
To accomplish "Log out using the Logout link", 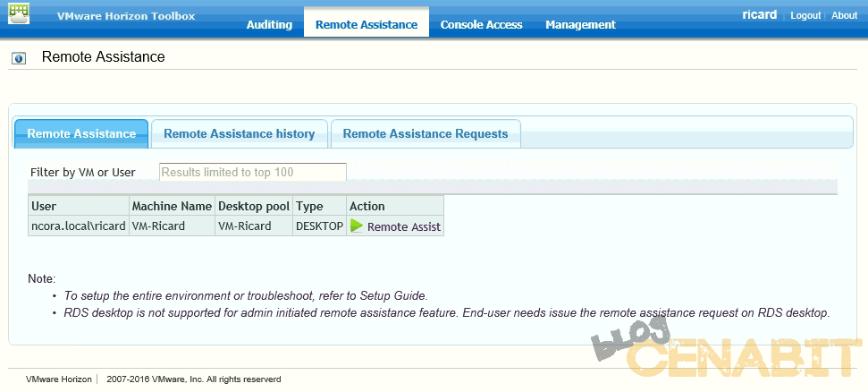I will coord(805,15).
